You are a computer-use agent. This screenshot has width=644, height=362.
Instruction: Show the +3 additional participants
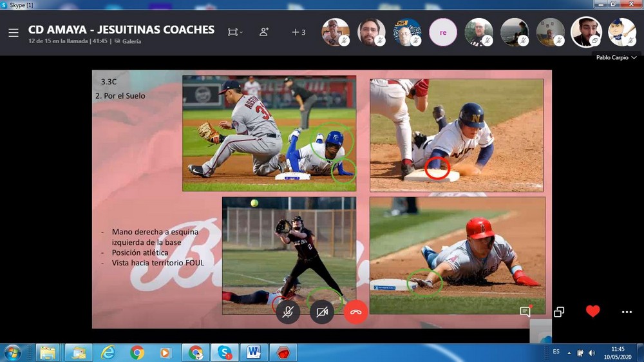click(x=298, y=32)
